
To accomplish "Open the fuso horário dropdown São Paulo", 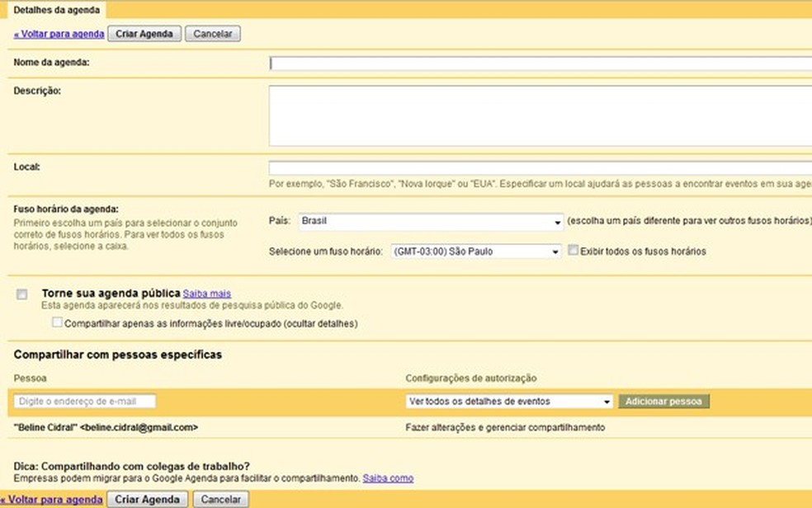I will click(x=476, y=252).
